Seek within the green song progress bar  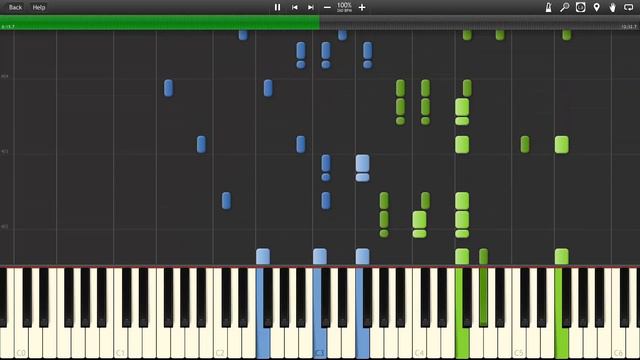pos(160,22)
